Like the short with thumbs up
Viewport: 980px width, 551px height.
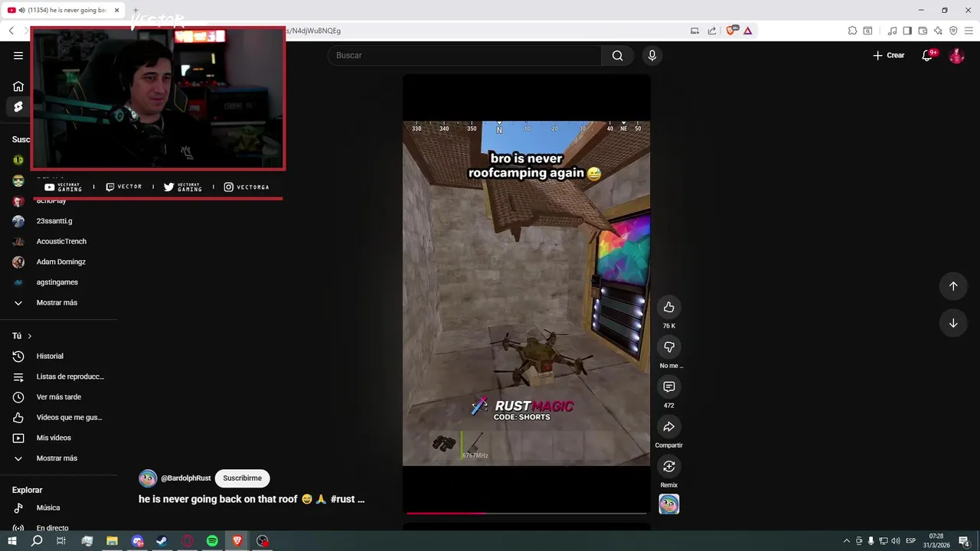coord(668,307)
